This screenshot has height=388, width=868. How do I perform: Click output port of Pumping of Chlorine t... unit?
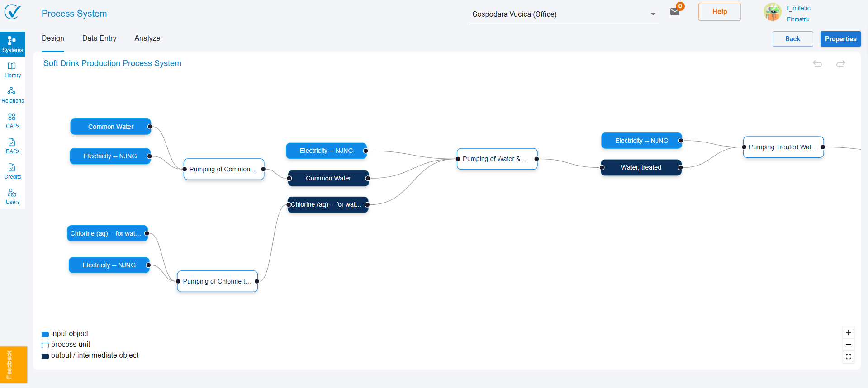coord(257,281)
